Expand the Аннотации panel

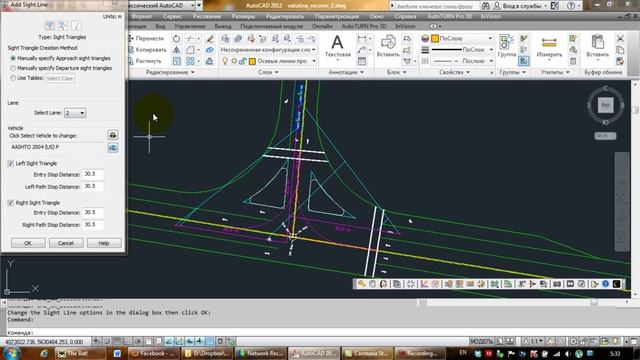point(346,72)
